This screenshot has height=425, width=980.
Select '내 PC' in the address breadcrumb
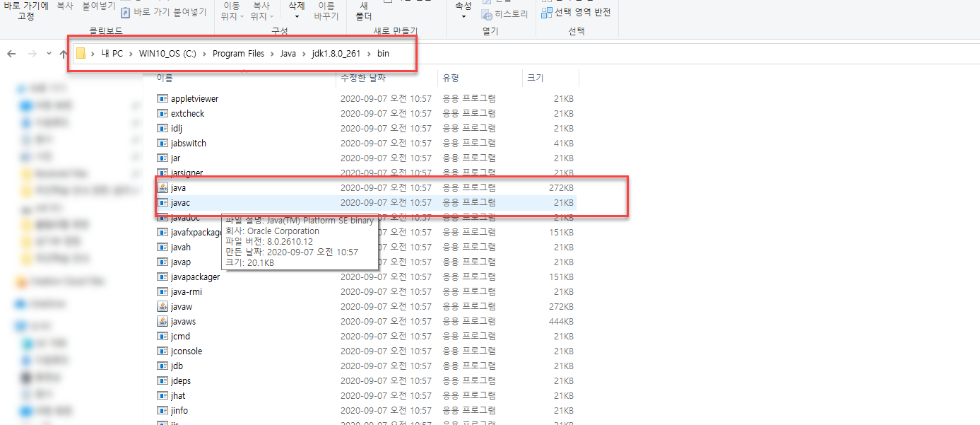click(112, 54)
